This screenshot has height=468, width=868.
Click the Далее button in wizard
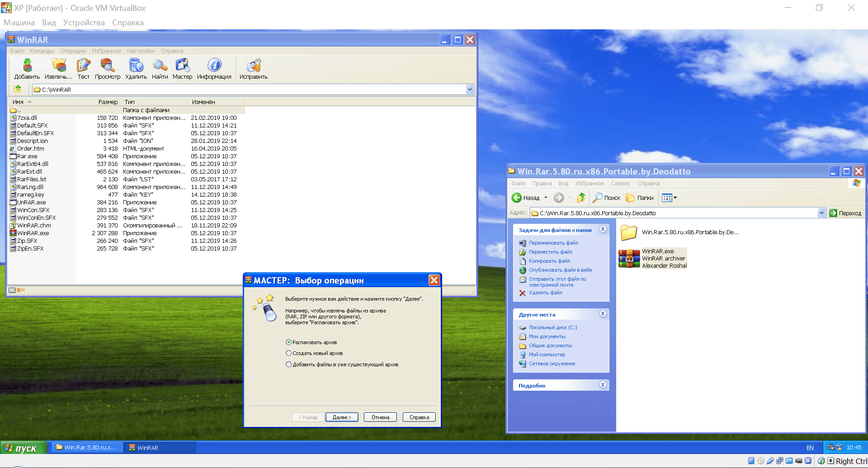point(342,417)
